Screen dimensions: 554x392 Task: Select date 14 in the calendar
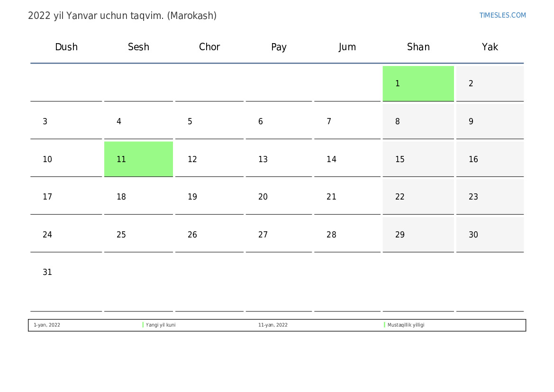(347, 159)
